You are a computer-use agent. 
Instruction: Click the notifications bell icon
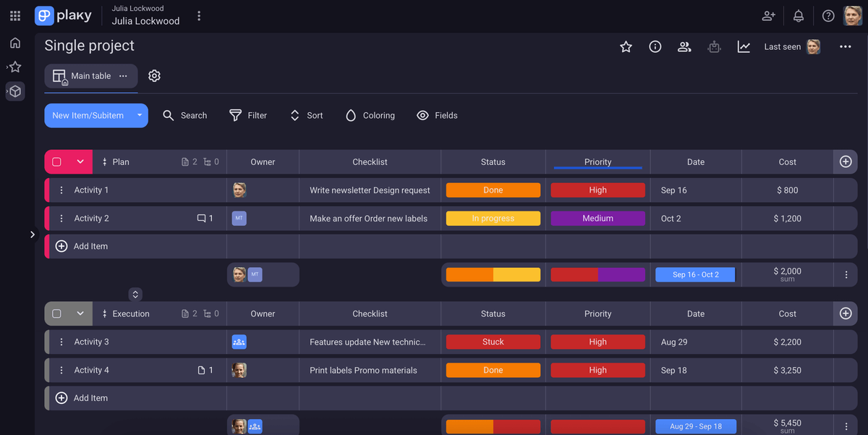(798, 15)
